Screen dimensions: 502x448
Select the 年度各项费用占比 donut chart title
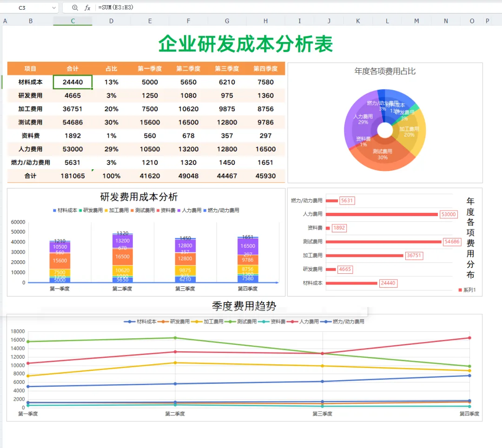pyautogui.click(x=385, y=71)
